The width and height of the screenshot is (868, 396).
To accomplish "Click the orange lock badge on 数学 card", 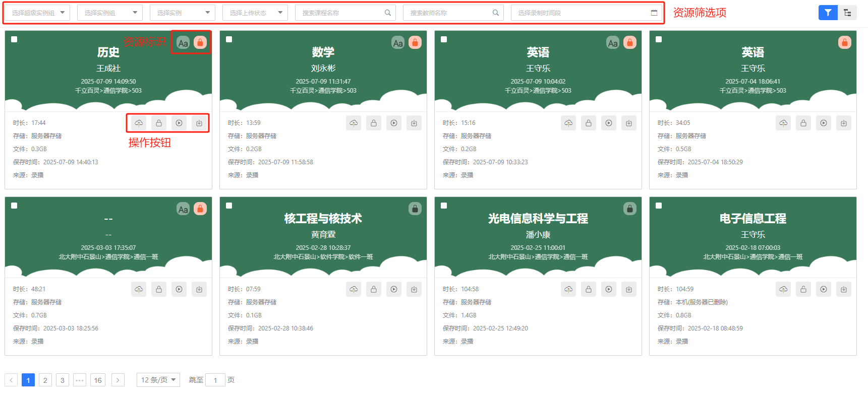I will point(415,43).
